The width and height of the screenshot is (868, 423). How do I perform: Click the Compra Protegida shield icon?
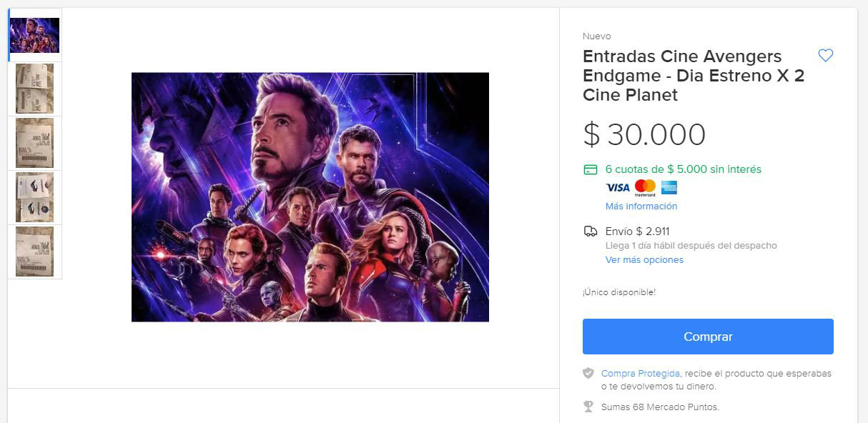[x=588, y=374]
